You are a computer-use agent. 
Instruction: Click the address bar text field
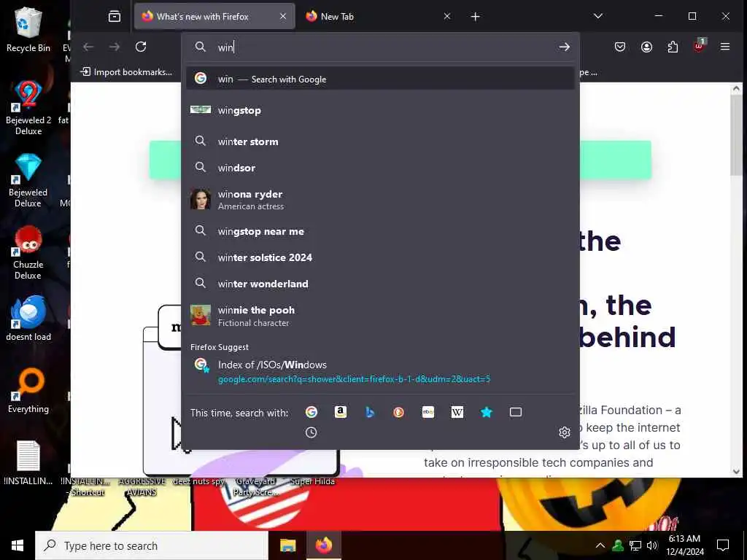(381, 47)
